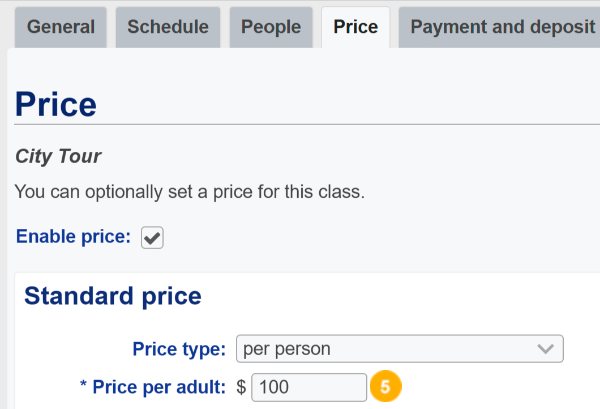This screenshot has width=600, height=409.
Task: Click the Enable price label text
Action: (73, 236)
